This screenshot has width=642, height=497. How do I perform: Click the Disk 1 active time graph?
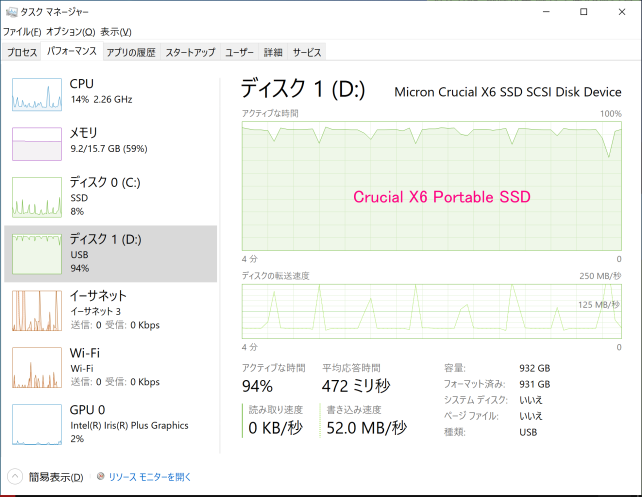pos(431,185)
